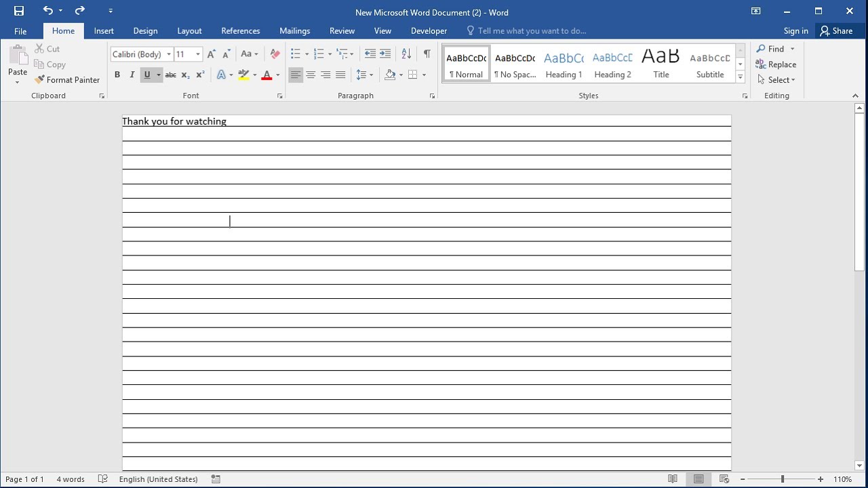Switch to Web Layout view

[x=724, y=479]
